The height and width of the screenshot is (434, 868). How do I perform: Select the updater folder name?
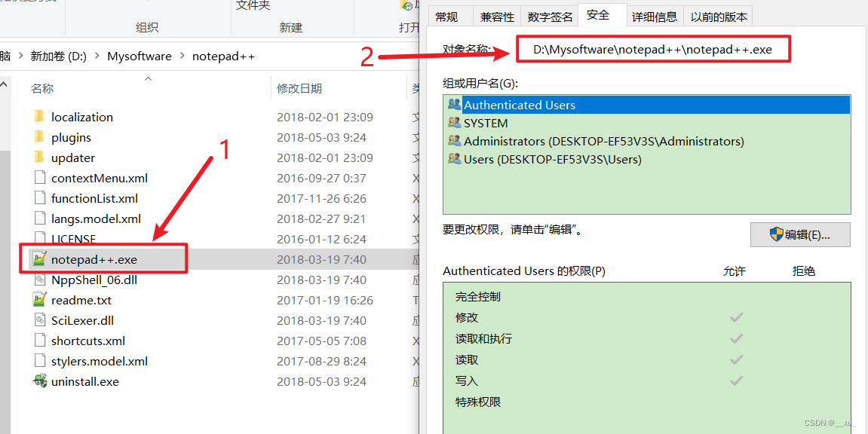[73, 157]
